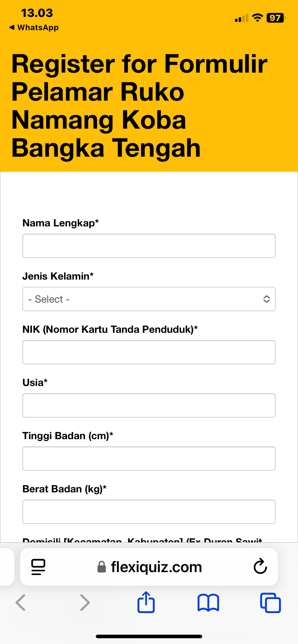Go forward with the right chevron
The image size is (298, 644).
coord(85,602)
